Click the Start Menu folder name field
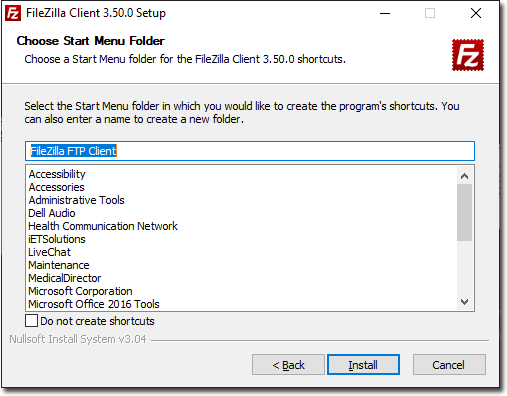Image resolution: width=507 pixels, height=396 pixels. 250,151
